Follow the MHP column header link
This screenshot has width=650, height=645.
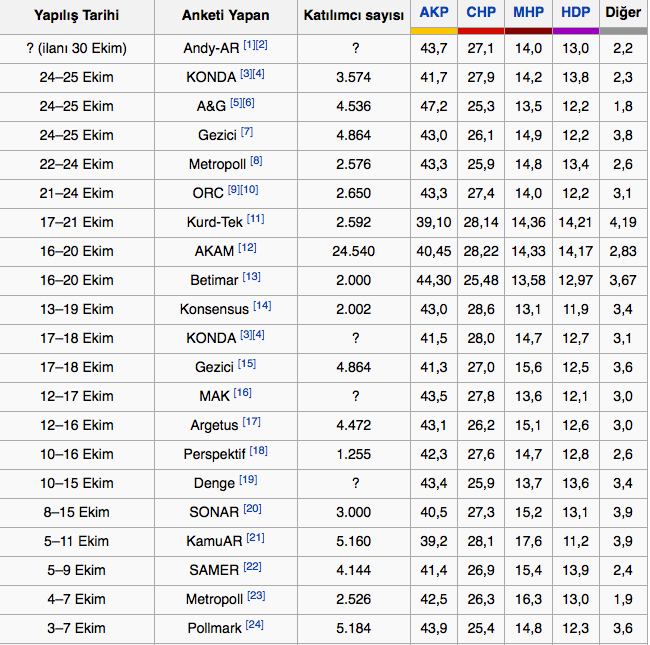[528, 13]
